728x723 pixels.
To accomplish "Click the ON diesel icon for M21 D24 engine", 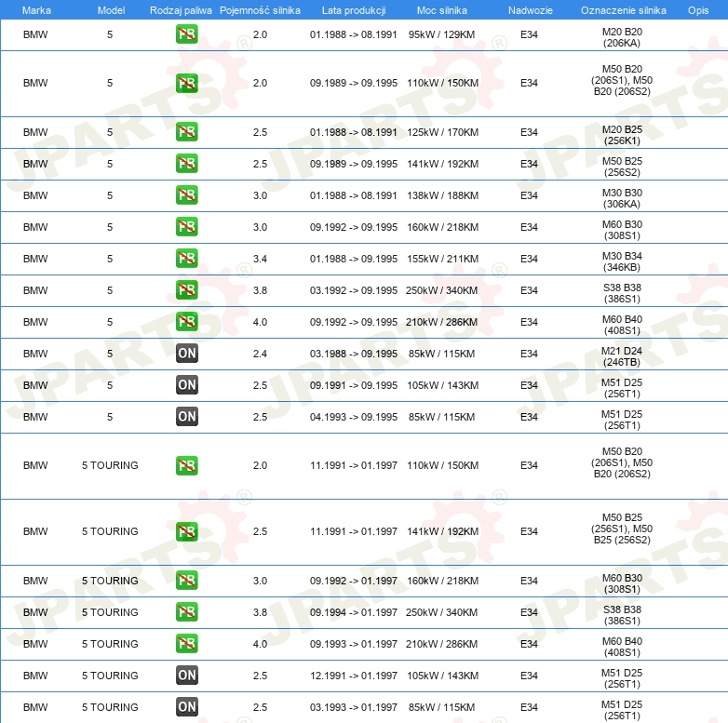I will tap(186, 354).
